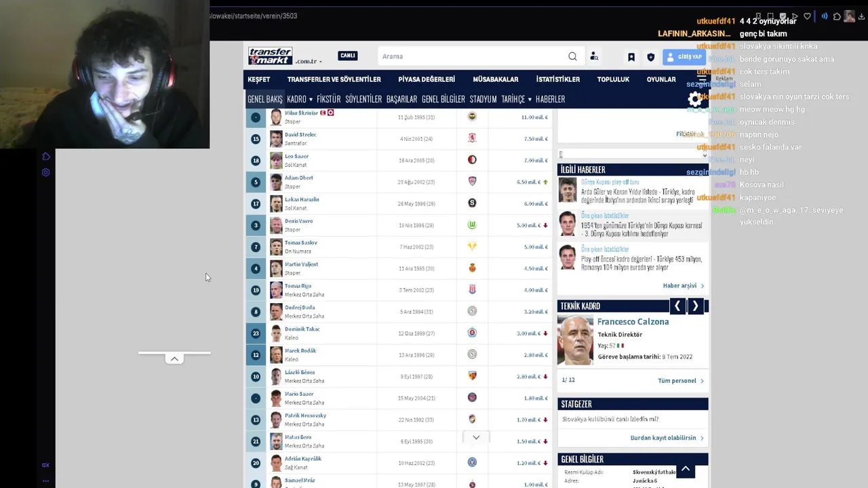868x488 pixels.
Task: Open Denis Vavro player link
Action: [298, 221]
